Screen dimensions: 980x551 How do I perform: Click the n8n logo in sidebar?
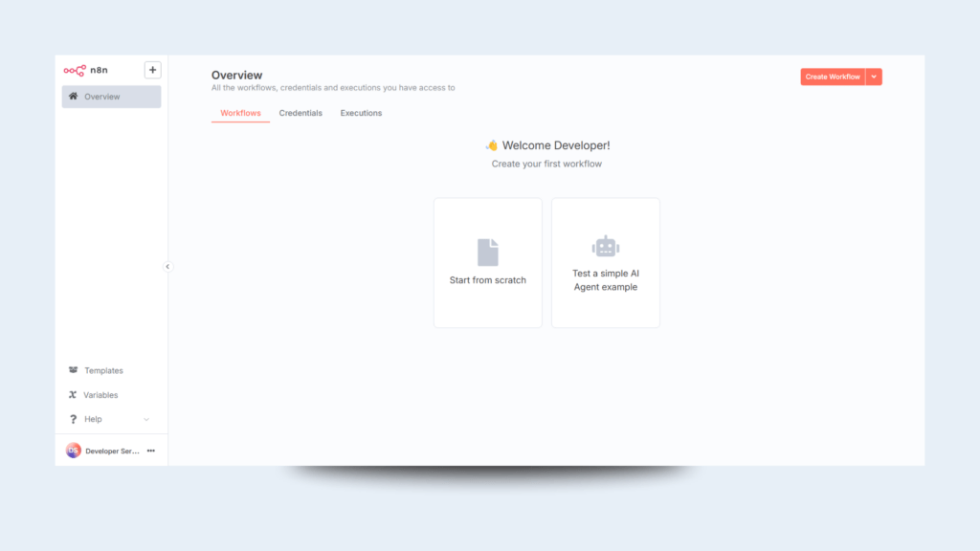86,70
